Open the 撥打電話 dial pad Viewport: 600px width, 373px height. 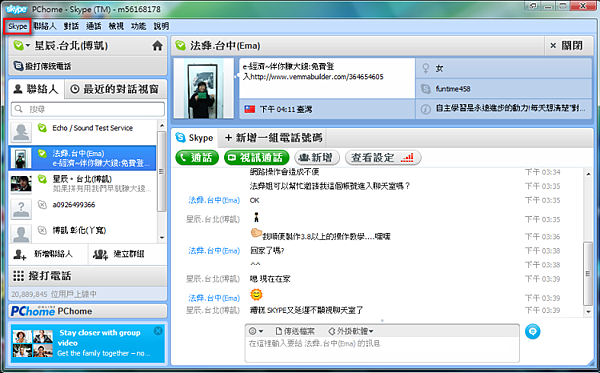point(88,276)
